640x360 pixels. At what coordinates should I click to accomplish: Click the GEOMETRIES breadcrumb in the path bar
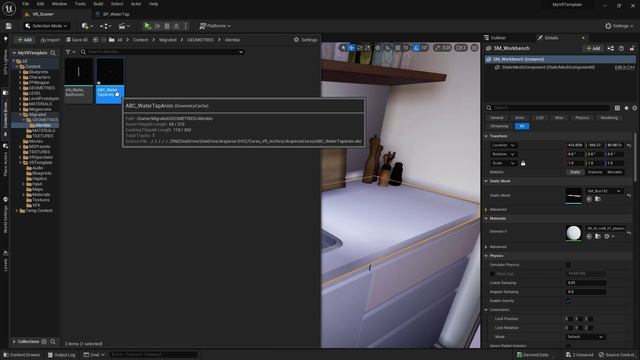[x=200, y=40]
